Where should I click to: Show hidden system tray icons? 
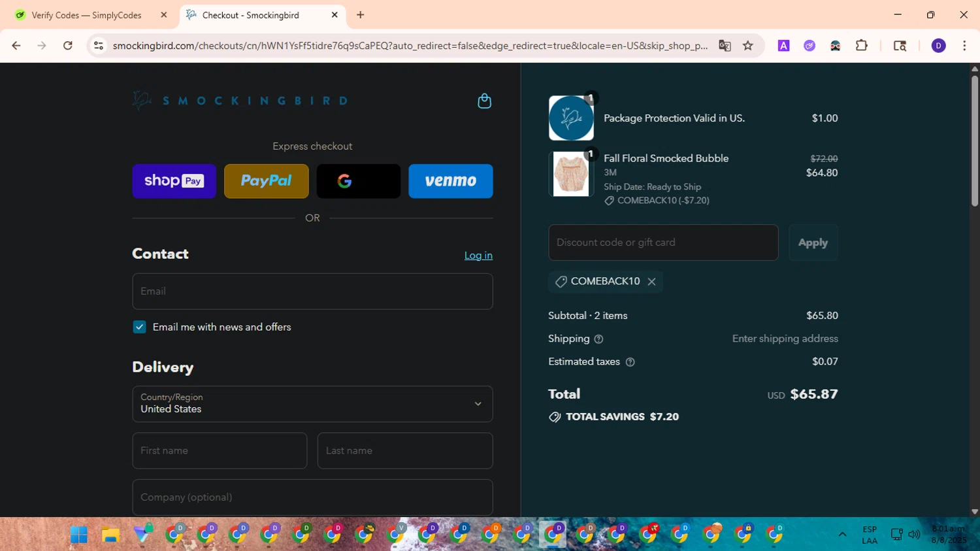coord(842,535)
